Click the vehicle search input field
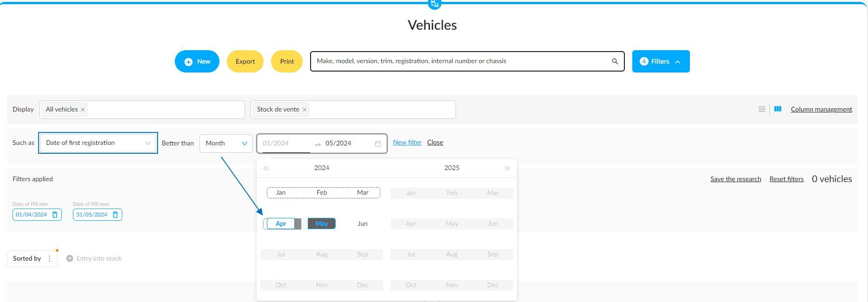Viewport: 868px width, 302px height. tap(460, 61)
